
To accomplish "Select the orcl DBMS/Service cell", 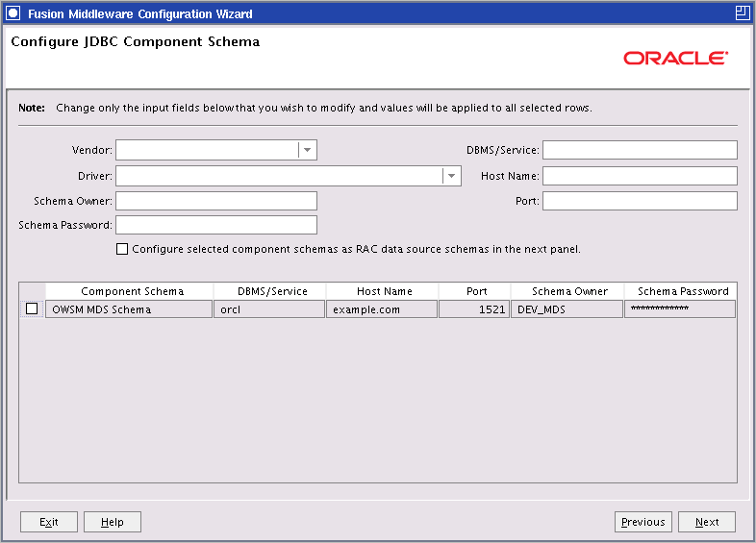I will click(269, 309).
